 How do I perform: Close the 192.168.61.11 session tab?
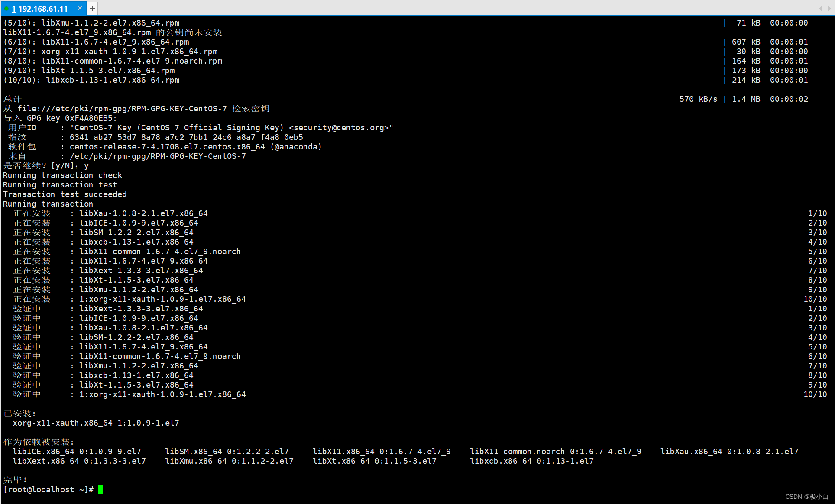click(x=80, y=8)
